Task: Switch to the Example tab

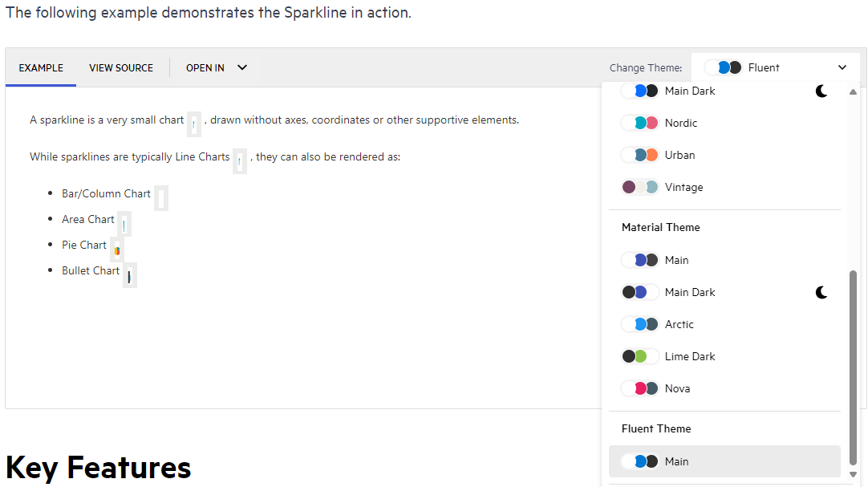Action: click(41, 68)
